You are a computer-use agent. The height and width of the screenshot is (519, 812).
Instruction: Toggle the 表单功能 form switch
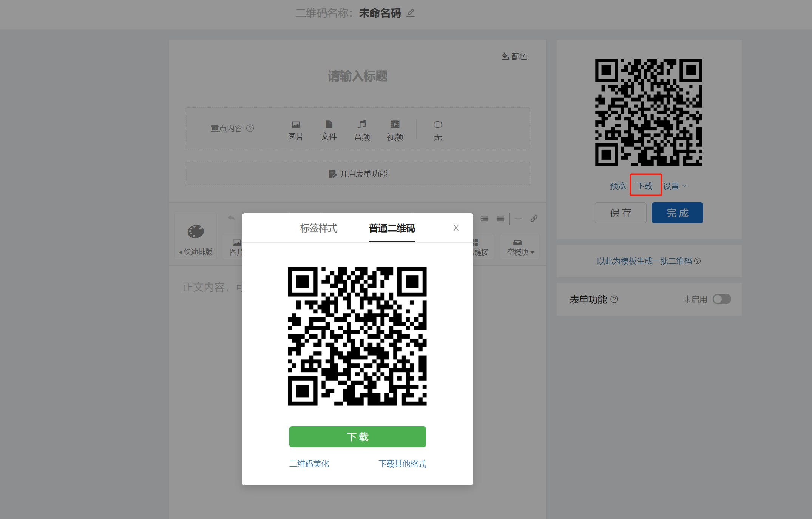pyautogui.click(x=721, y=299)
